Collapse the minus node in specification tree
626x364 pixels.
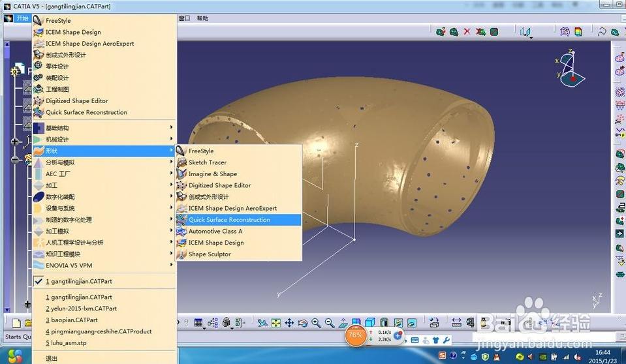pyautogui.click(x=15, y=159)
